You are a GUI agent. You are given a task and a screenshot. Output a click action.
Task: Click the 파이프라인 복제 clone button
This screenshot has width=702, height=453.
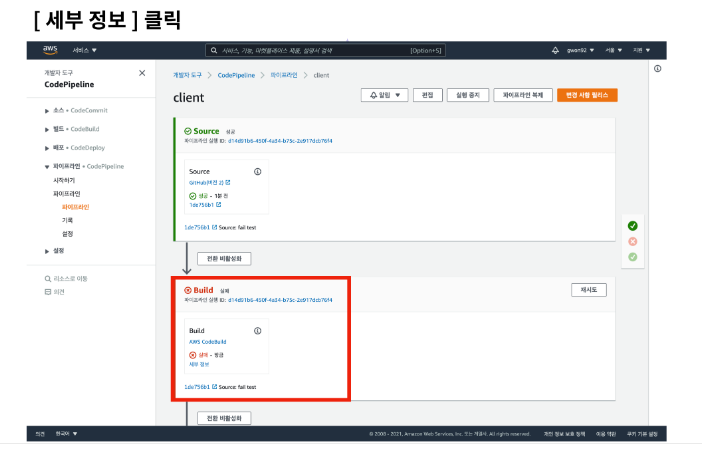pos(522,95)
